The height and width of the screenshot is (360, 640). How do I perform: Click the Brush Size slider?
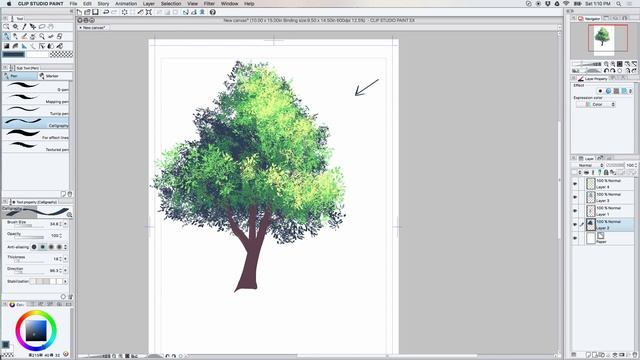pyautogui.click(x=29, y=226)
